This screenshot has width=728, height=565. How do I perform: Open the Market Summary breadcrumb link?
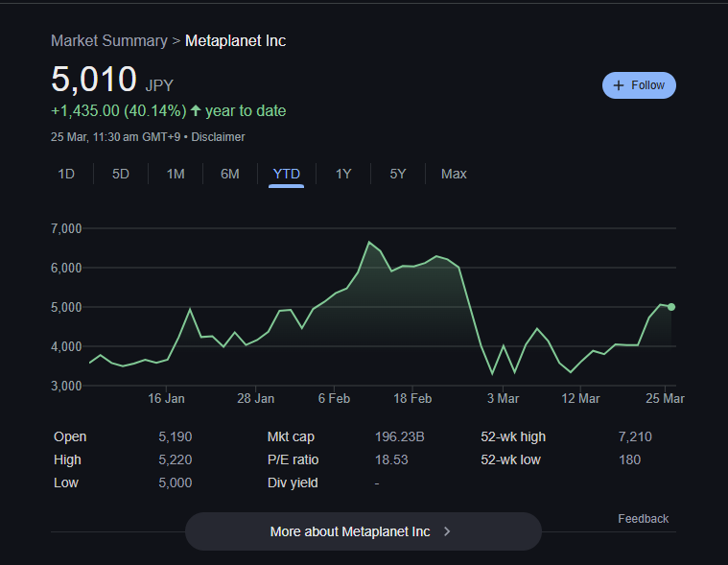(109, 41)
